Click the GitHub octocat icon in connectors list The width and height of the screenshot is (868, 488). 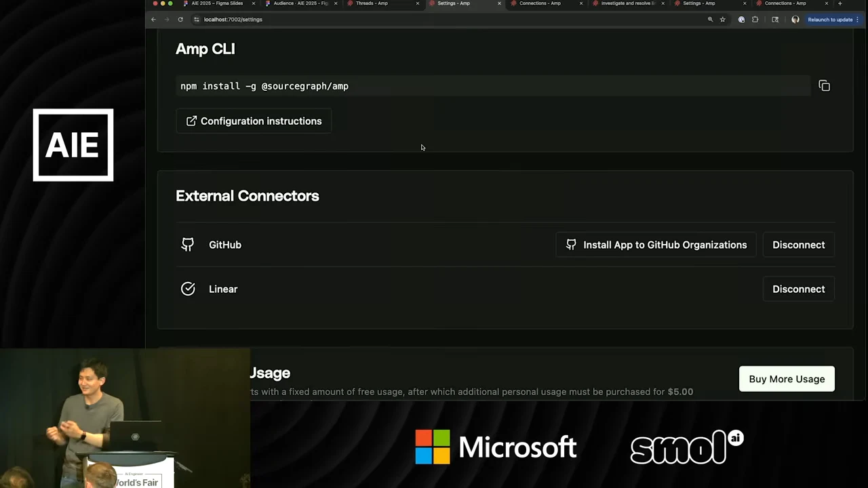point(188,245)
